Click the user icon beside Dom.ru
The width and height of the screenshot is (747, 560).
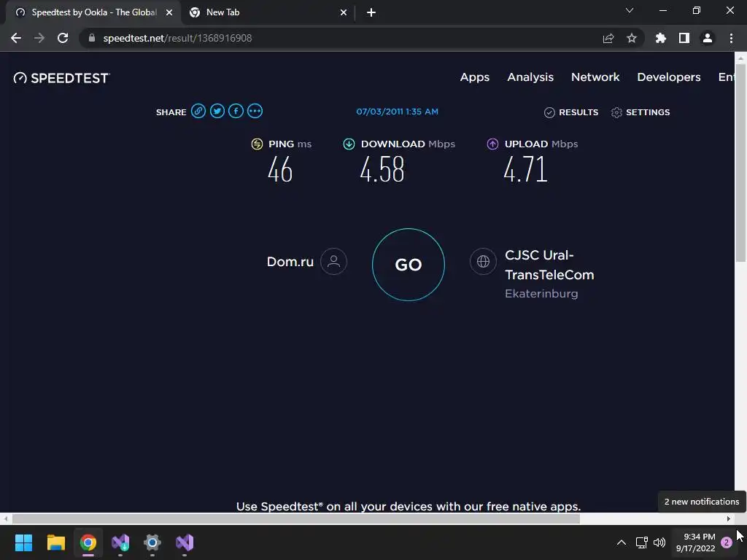coord(333,262)
